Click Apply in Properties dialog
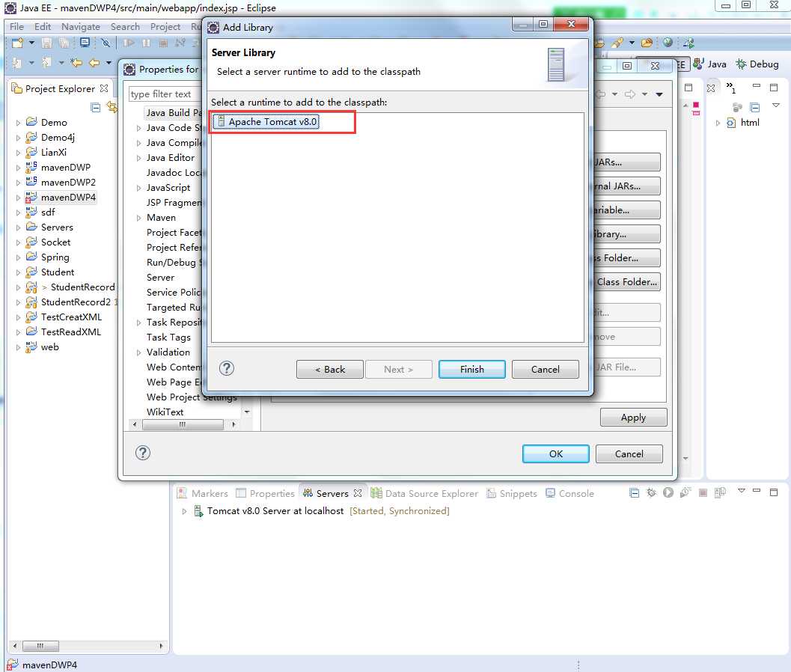This screenshot has width=791, height=672. point(633,418)
